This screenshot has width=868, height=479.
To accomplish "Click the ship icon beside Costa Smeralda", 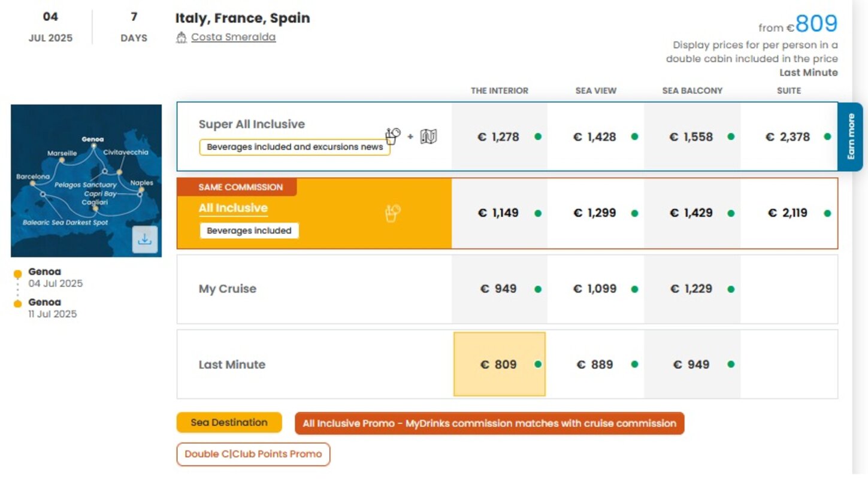I will click(182, 38).
